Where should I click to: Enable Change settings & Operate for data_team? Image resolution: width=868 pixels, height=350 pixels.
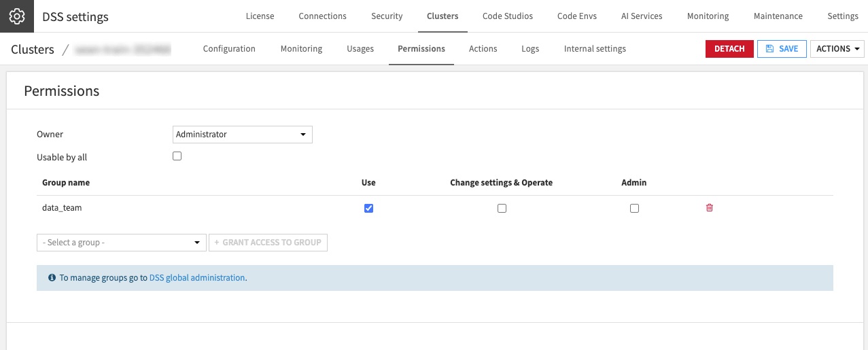[x=502, y=209]
